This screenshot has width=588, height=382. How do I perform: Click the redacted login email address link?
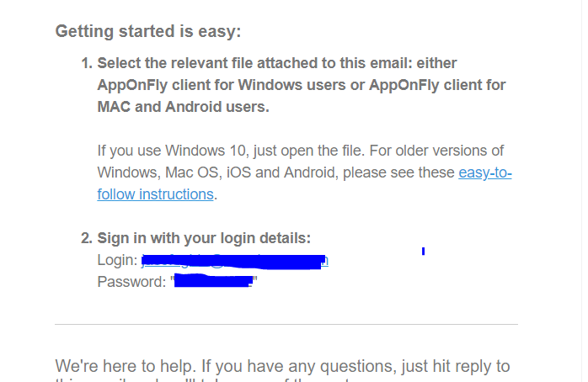[234, 261]
